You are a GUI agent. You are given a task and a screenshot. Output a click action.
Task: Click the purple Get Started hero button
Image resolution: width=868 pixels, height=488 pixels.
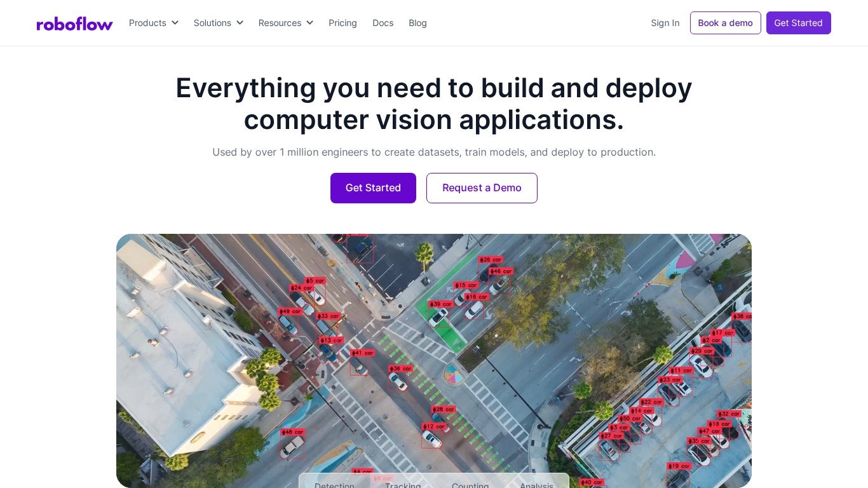pos(373,188)
